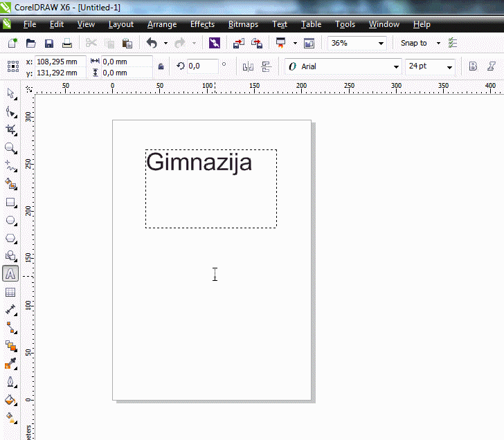The width and height of the screenshot is (504, 440).
Task: Toggle Bold text formatting
Action: coord(474,66)
